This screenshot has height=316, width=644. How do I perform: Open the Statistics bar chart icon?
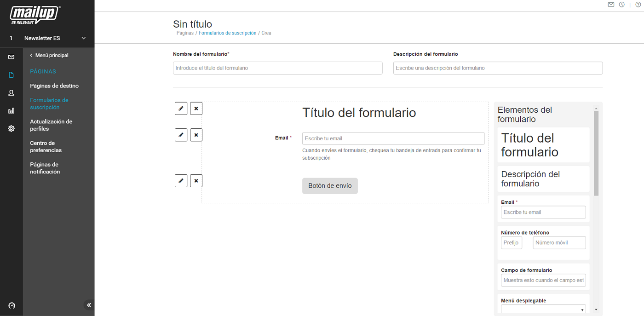(x=11, y=111)
